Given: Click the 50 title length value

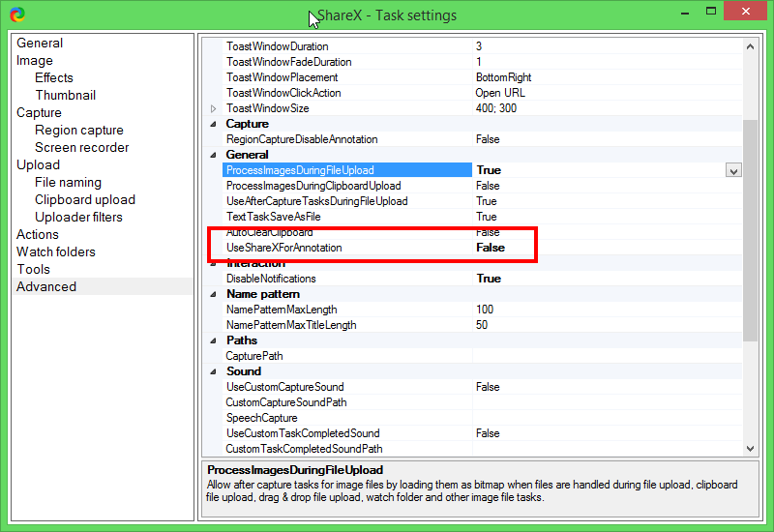Looking at the screenshot, I should tap(482, 325).
